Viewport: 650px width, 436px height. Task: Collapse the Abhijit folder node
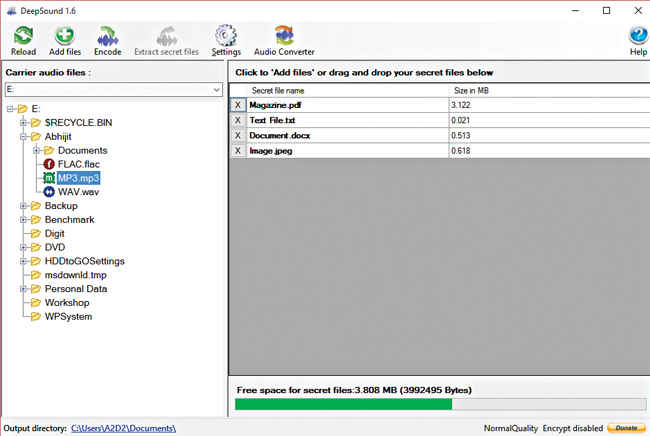click(24, 136)
